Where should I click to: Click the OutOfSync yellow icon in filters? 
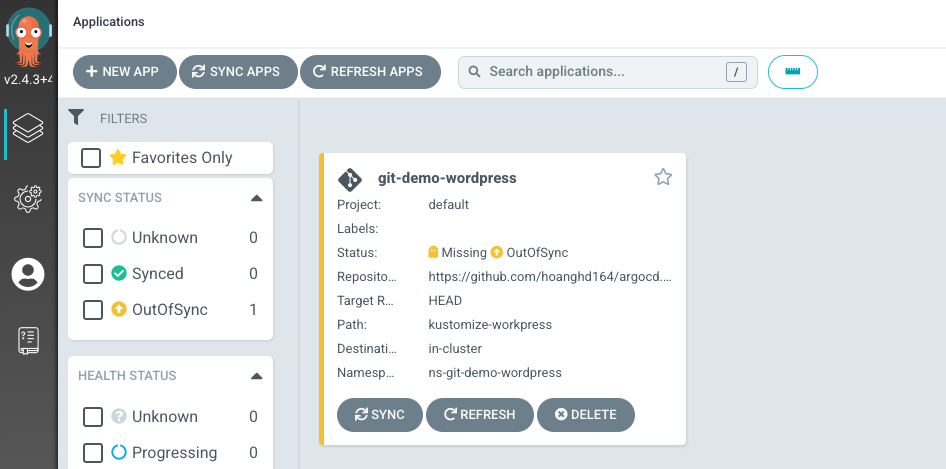pyautogui.click(x=119, y=310)
